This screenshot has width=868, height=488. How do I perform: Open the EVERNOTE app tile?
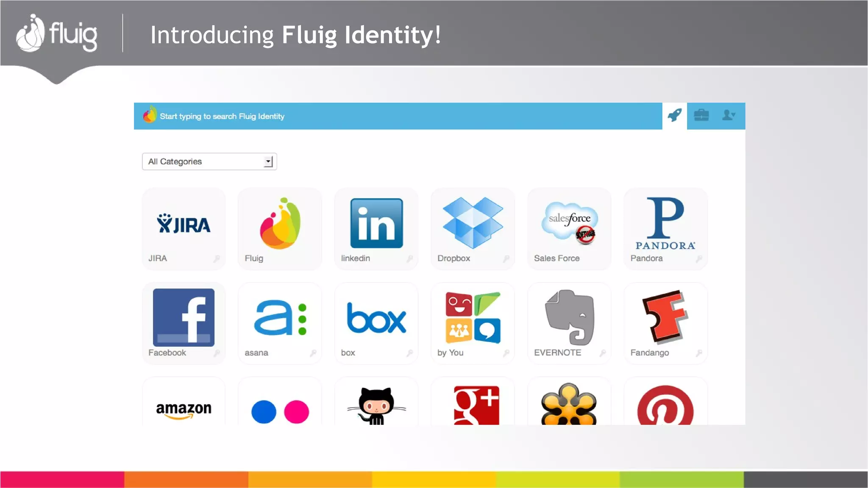tap(569, 323)
